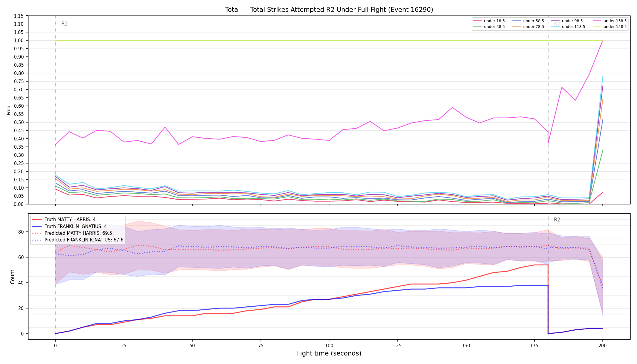Click the 25 tick on the time axis
This screenshot has height=364, width=637.
(124, 345)
